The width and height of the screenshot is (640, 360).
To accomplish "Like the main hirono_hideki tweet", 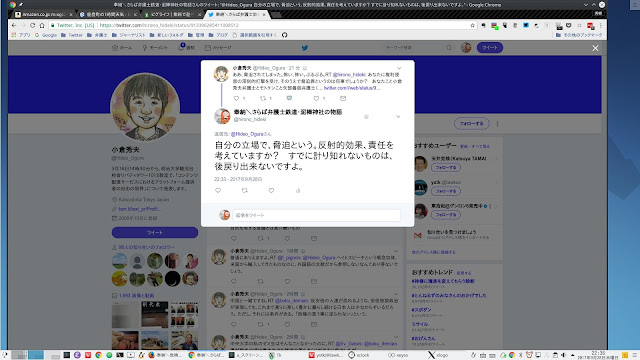I will click(271, 191).
